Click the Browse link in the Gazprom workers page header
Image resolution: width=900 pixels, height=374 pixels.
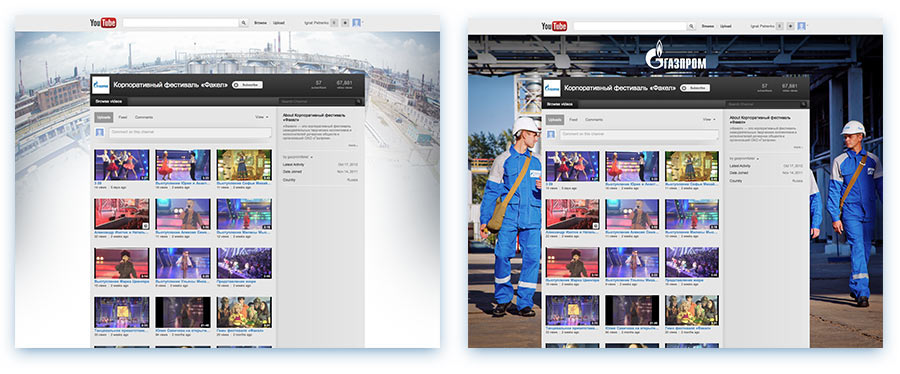[x=708, y=26]
